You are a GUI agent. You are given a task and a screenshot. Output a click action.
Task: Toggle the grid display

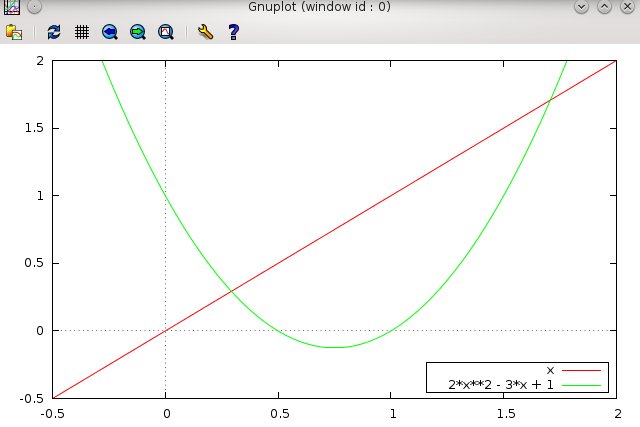pyautogui.click(x=82, y=32)
